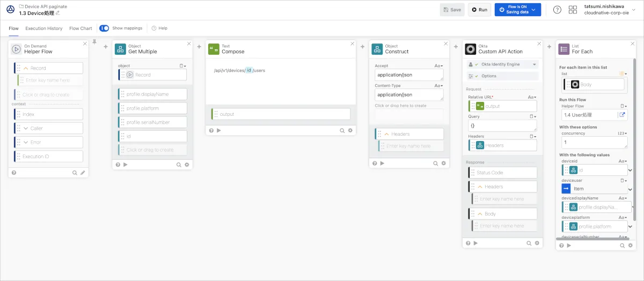Edit pencil icon on Helper Flow card footer

[83, 173]
